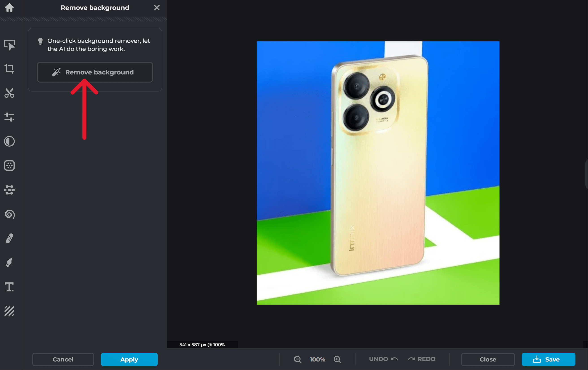Click UNDO in the bottom bar
Screen dimensions: 588x370
pos(383,359)
